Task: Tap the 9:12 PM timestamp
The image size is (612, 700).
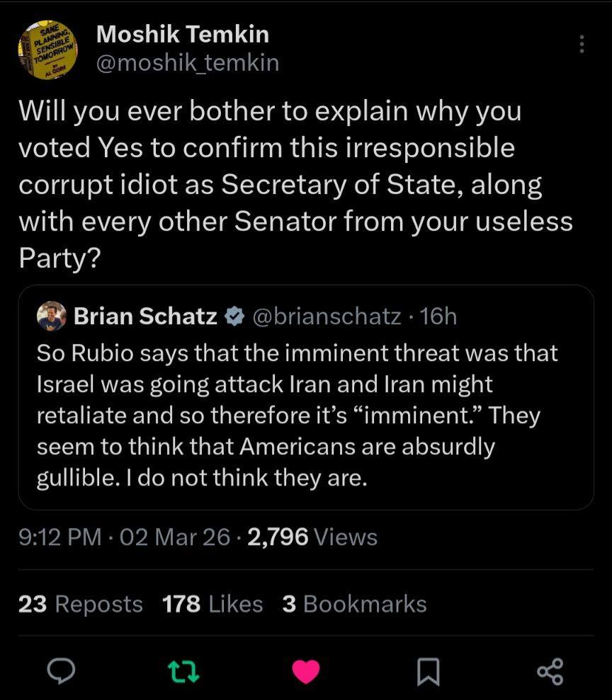Action: click(x=59, y=537)
